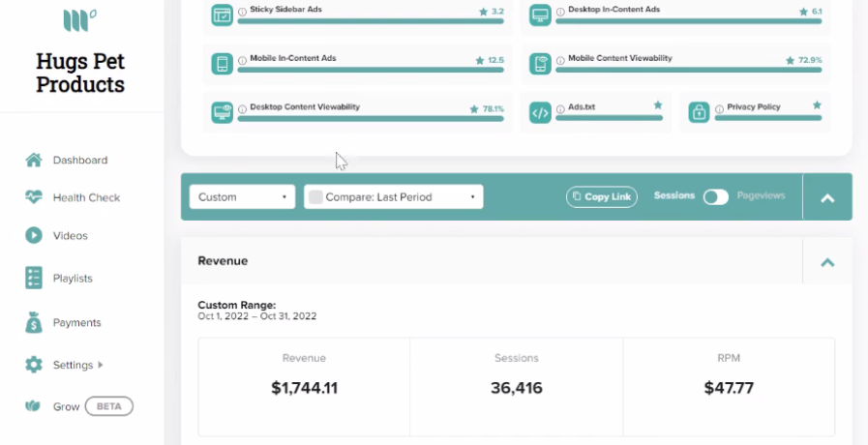Click the Sessions toggle label
The image size is (868, 445).
(674, 195)
